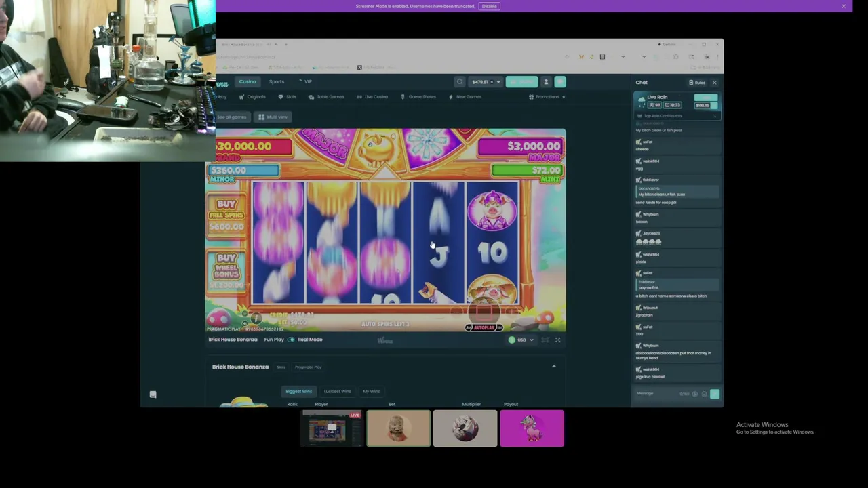
Task: Open the New Games category
Action: pos(465,97)
